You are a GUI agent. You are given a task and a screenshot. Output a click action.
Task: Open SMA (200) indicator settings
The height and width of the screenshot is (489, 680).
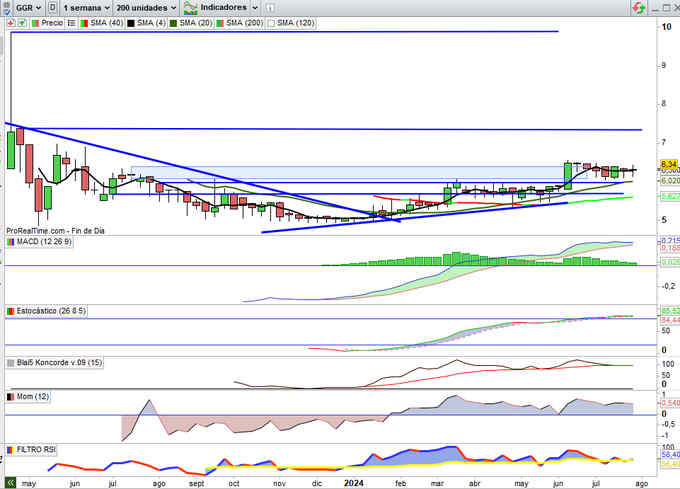245,23
